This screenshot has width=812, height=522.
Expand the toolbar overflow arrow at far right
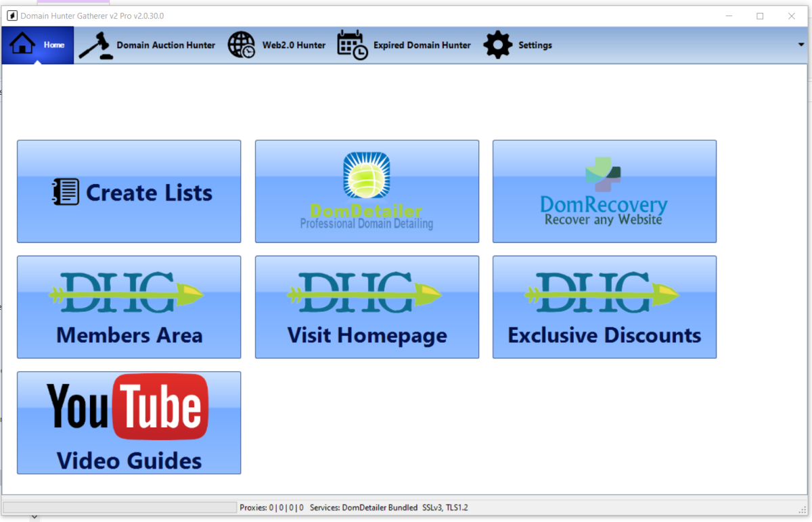(801, 45)
